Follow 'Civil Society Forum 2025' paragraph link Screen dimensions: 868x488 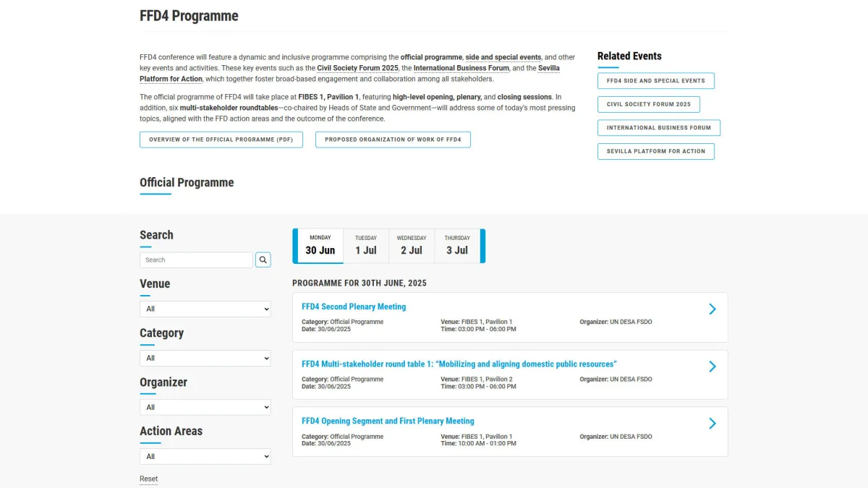(357, 68)
